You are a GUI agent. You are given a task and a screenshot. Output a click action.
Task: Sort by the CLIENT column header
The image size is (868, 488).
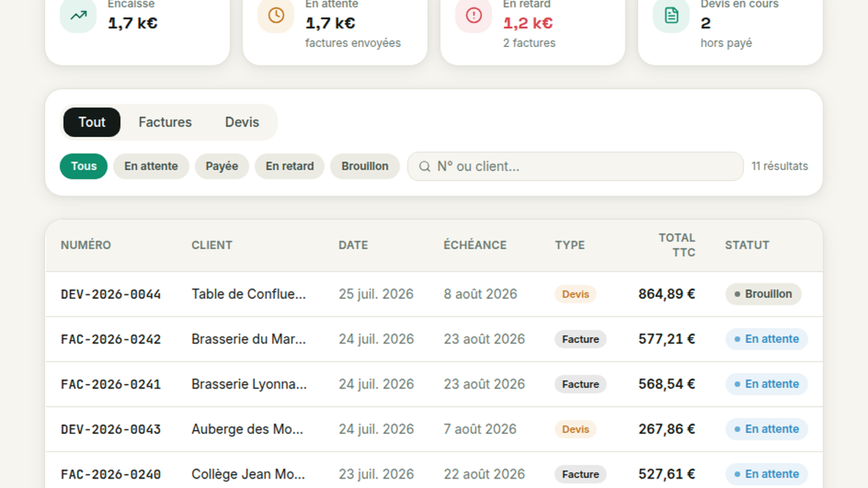coord(212,245)
